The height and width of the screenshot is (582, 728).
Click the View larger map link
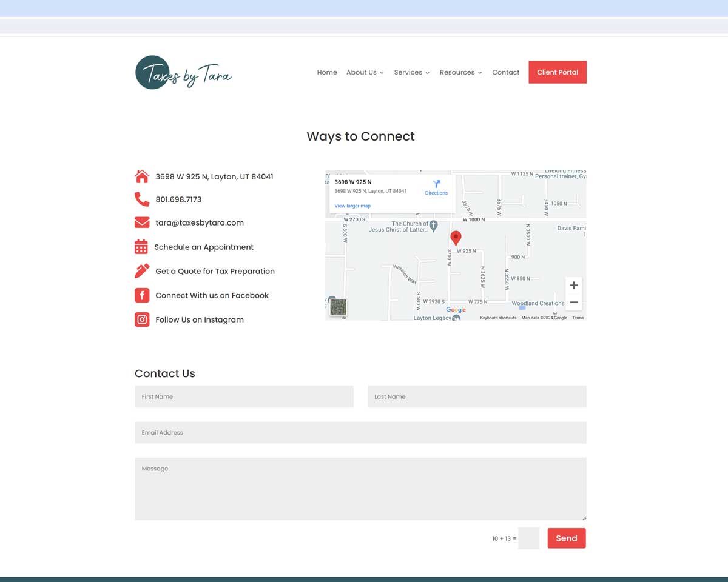click(x=352, y=206)
